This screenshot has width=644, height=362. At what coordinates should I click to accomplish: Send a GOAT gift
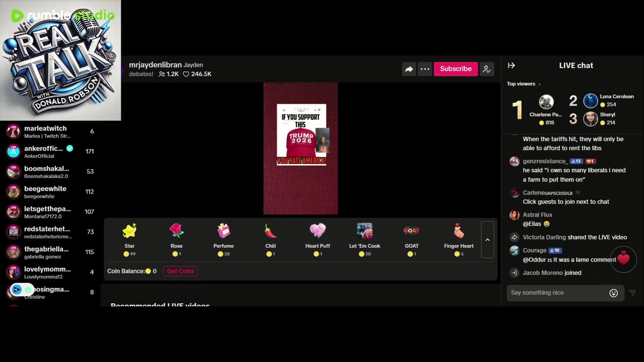click(x=412, y=239)
